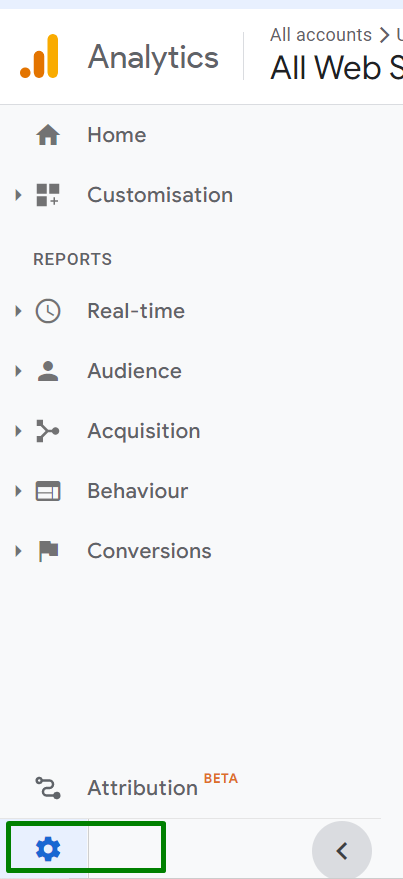Screen dimensions: 403x879
Task: Expand the Audience reports arrow
Action: pyautogui.click(x=18, y=371)
